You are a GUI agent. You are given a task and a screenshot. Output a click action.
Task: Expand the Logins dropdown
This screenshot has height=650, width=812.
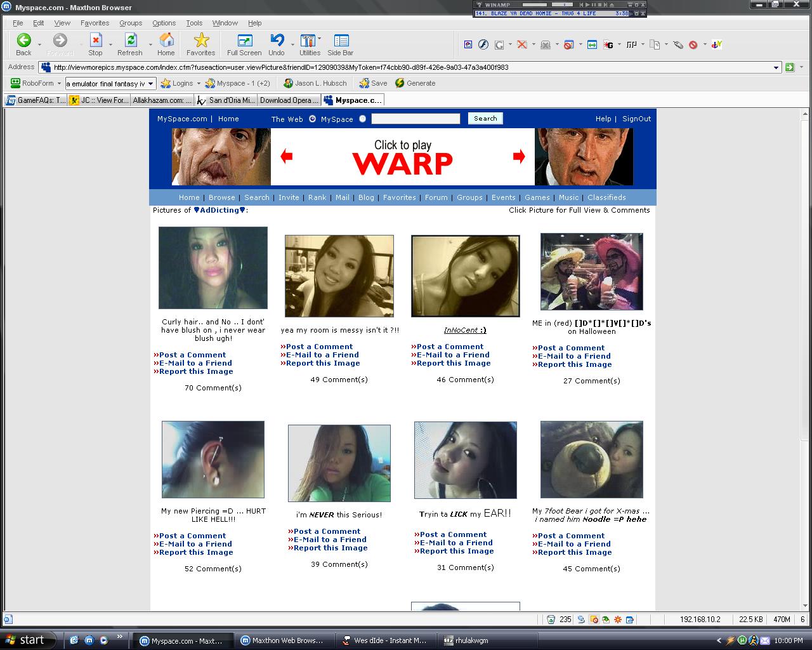point(198,83)
